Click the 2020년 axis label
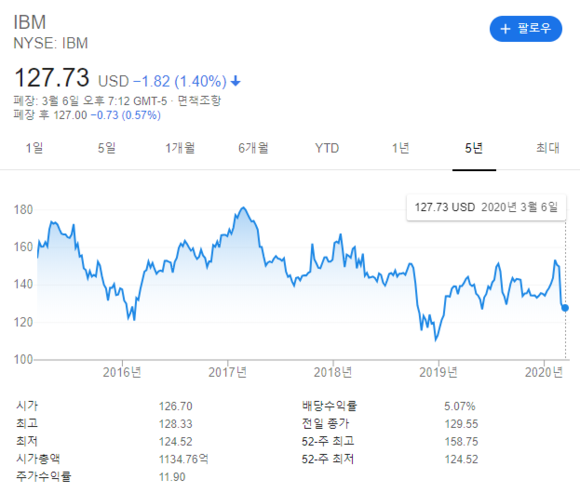The height and width of the screenshot is (493, 580). click(544, 372)
